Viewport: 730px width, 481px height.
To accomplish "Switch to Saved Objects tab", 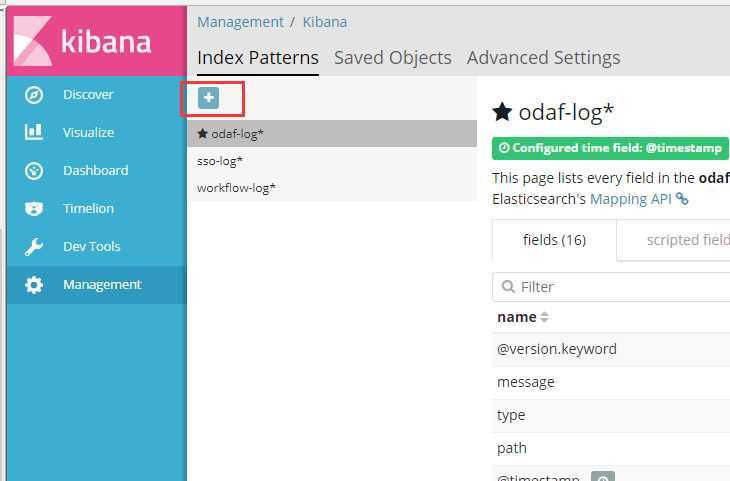I will click(392, 58).
